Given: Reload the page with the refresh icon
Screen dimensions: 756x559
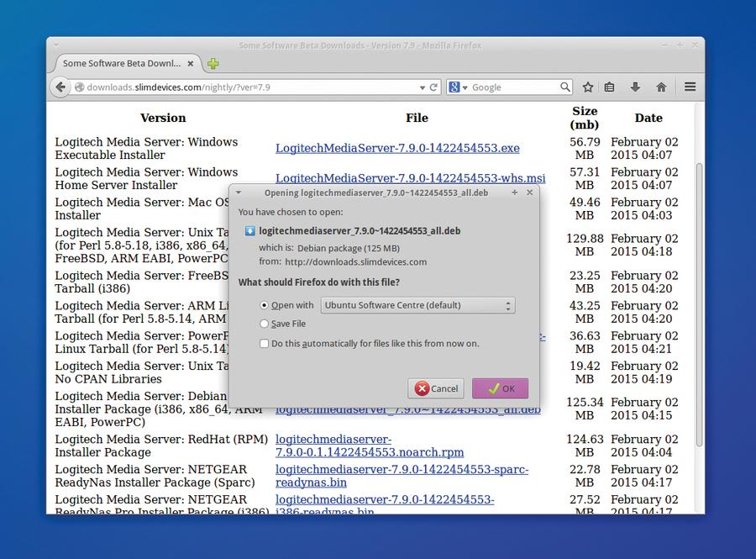Looking at the screenshot, I should tap(433, 87).
